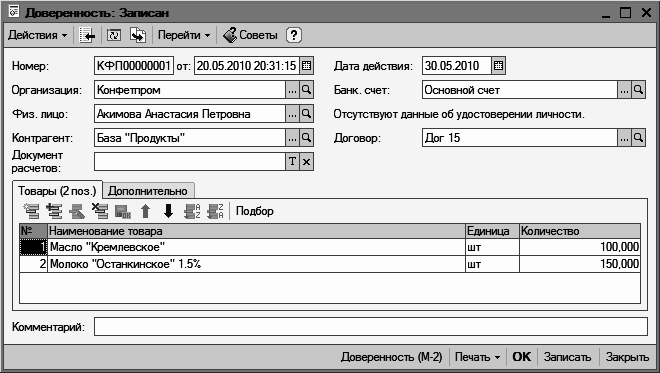660x373 pixels.
Task: Open calendar for document date
Action: pos(306,66)
